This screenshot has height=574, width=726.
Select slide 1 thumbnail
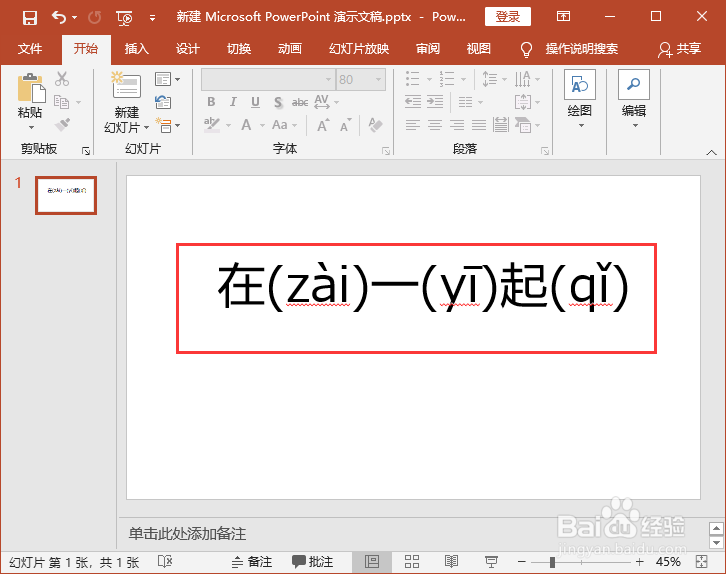[x=66, y=195]
